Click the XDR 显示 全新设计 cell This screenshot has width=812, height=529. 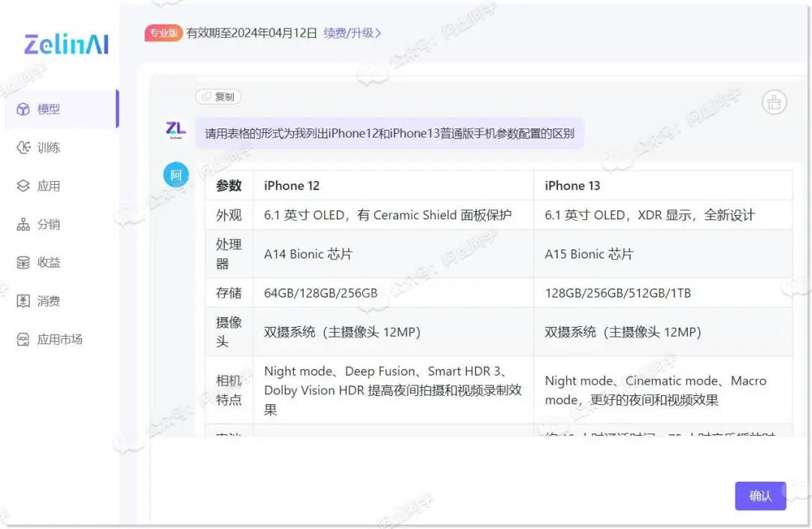(x=663, y=215)
